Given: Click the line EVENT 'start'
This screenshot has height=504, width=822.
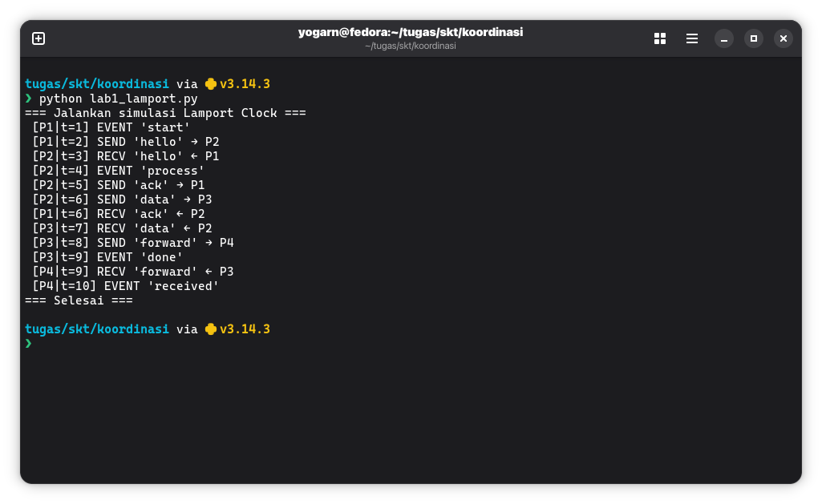Looking at the screenshot, I should point(111,128).
